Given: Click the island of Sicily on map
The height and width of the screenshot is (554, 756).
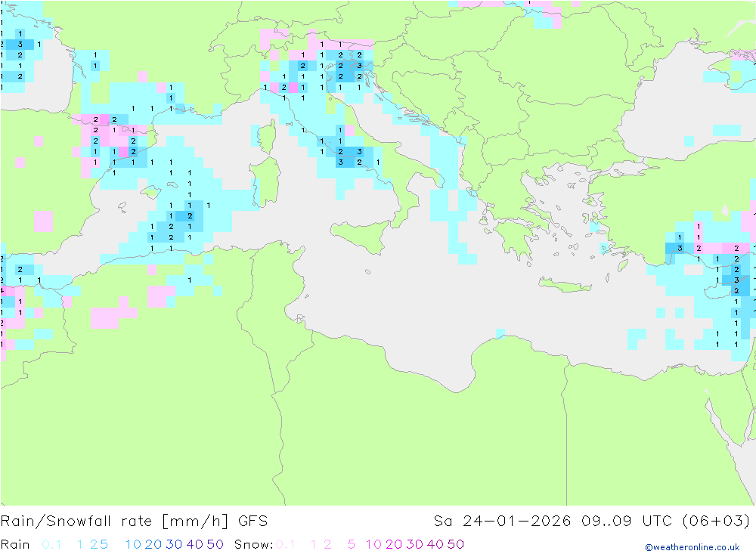Looking at the screenshot, I should click(x=361, y=235).
